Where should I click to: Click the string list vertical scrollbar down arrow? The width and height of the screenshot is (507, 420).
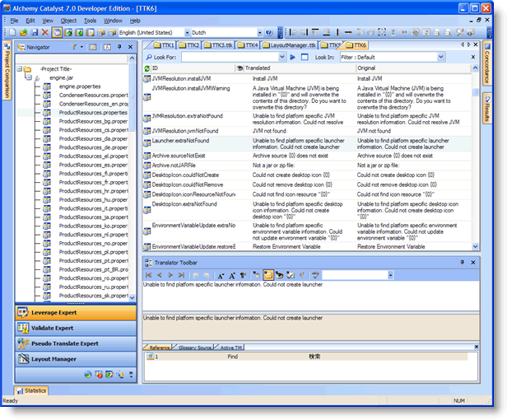tap(475, 246)
